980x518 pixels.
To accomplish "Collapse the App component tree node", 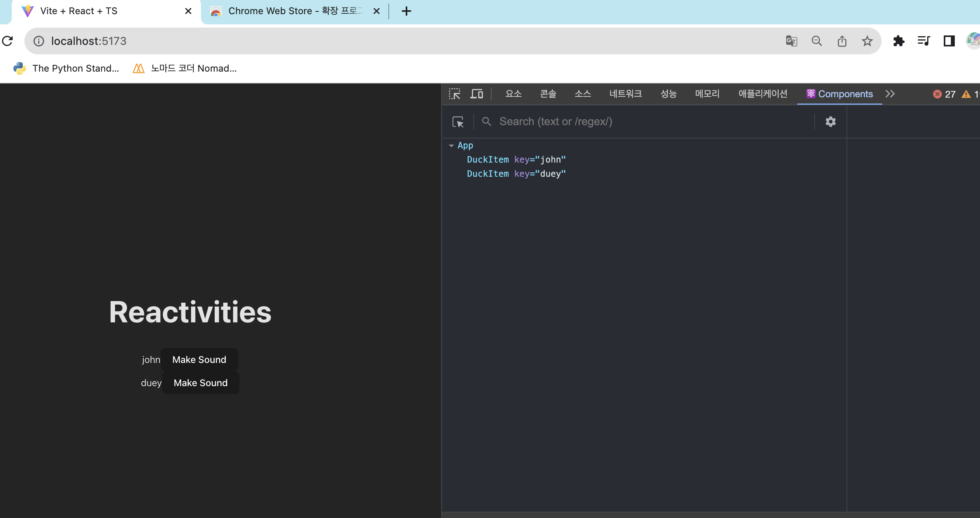I will pos(451,146).
